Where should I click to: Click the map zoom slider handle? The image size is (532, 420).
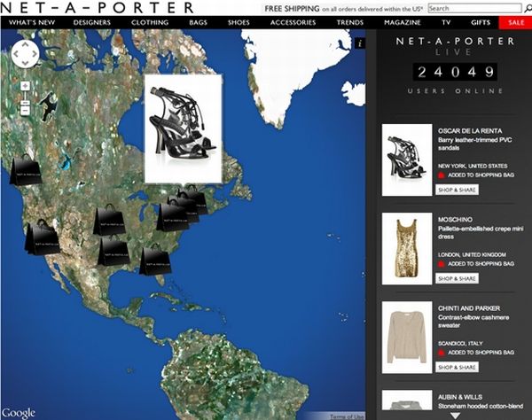(25, 103)
